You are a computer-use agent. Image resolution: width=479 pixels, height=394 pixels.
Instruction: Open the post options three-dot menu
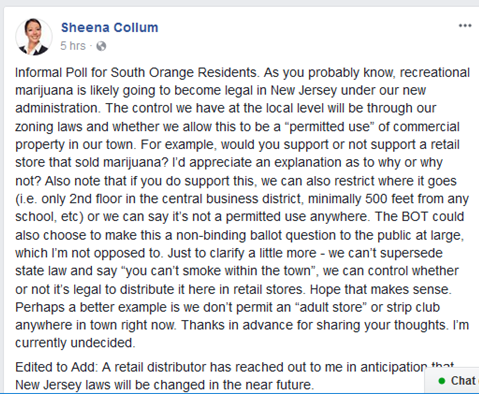[x=465, y=26]
